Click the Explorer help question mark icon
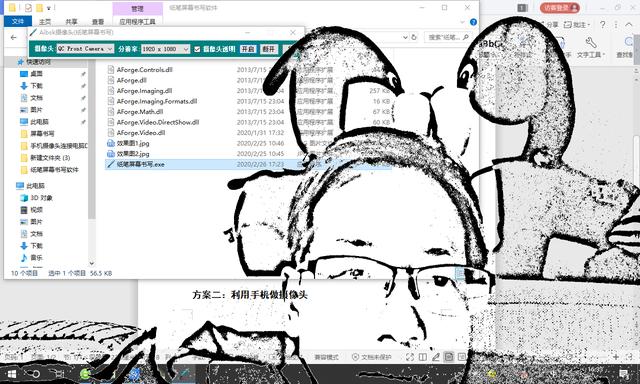640x384 pixels. pos(473,22)
